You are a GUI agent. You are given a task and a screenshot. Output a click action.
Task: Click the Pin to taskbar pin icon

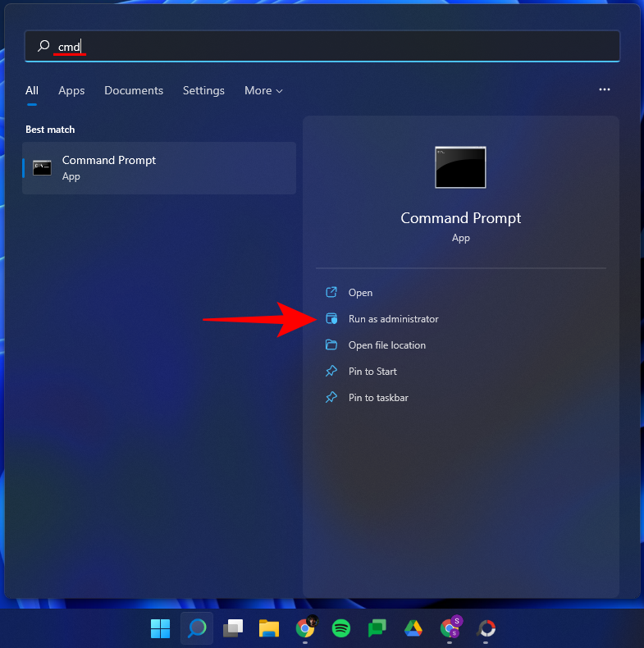331,397
